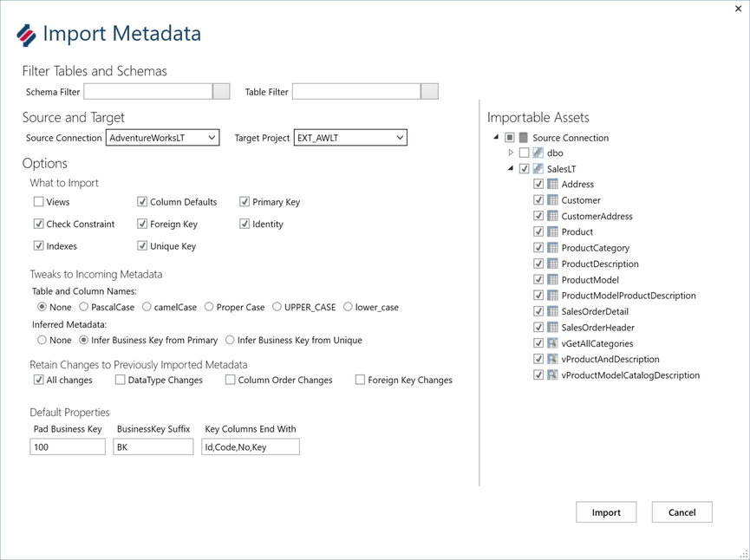Click the Address table icon
The width and height of the screenshot is (750, 560).
552,184
